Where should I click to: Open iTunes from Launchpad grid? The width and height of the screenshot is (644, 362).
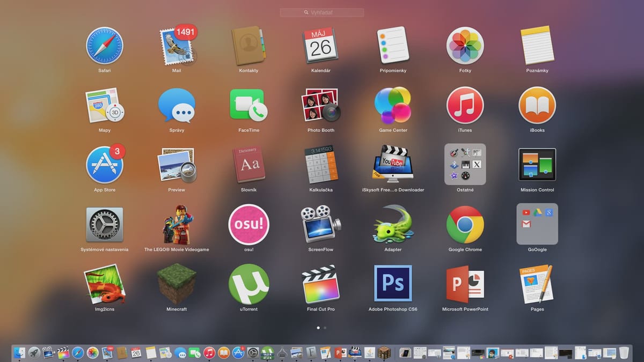(x=465, y=106)
